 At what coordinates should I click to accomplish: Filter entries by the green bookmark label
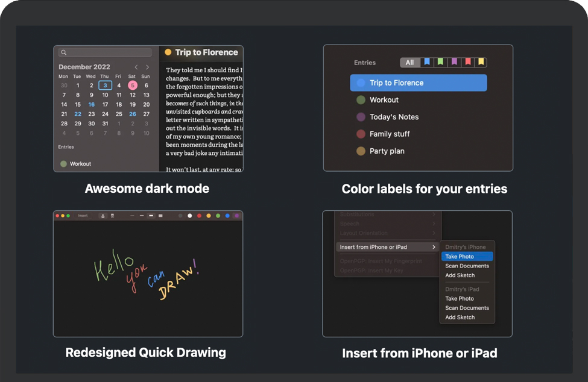[440, 62]
